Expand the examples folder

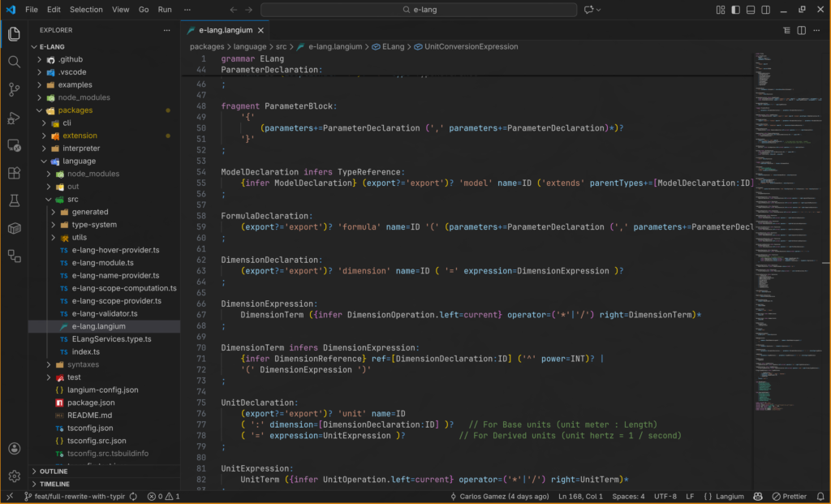[75, 84]
